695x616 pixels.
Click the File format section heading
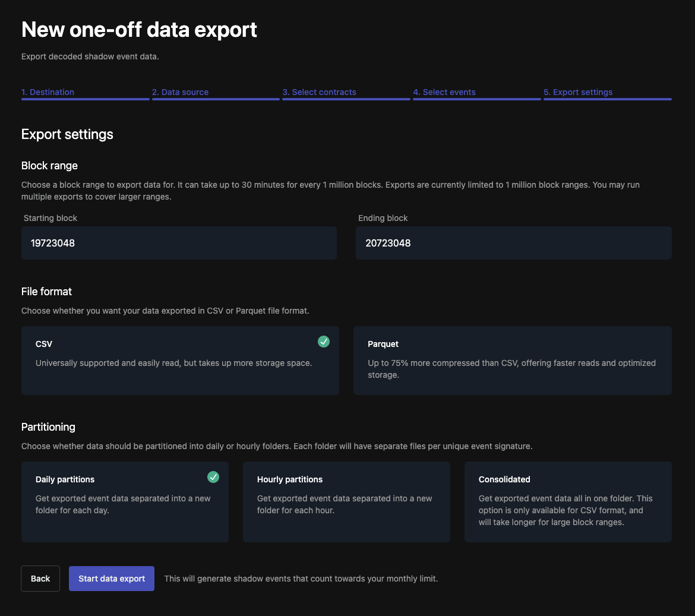[x=46, y=292]
